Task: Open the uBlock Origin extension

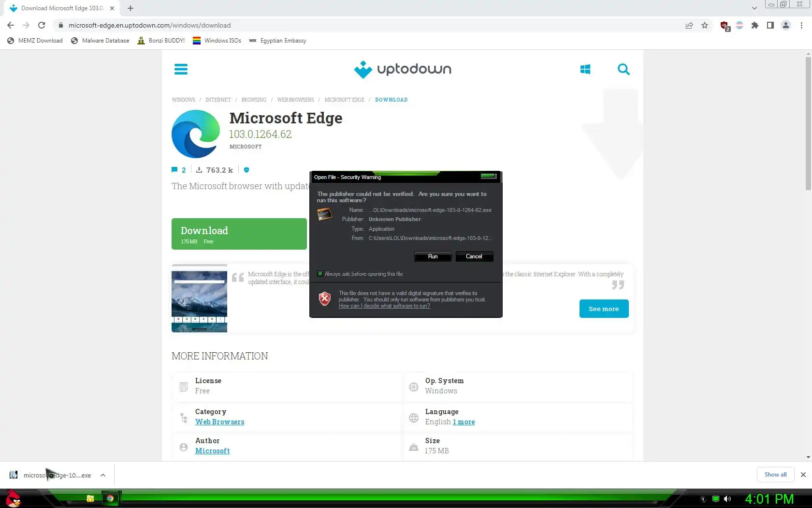Action: click(x=725, y=26)
